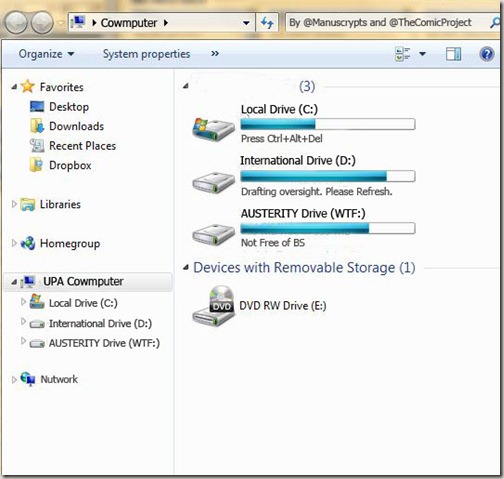
Task: Expand the Libraries node
Action: click(x=14, y=204)
